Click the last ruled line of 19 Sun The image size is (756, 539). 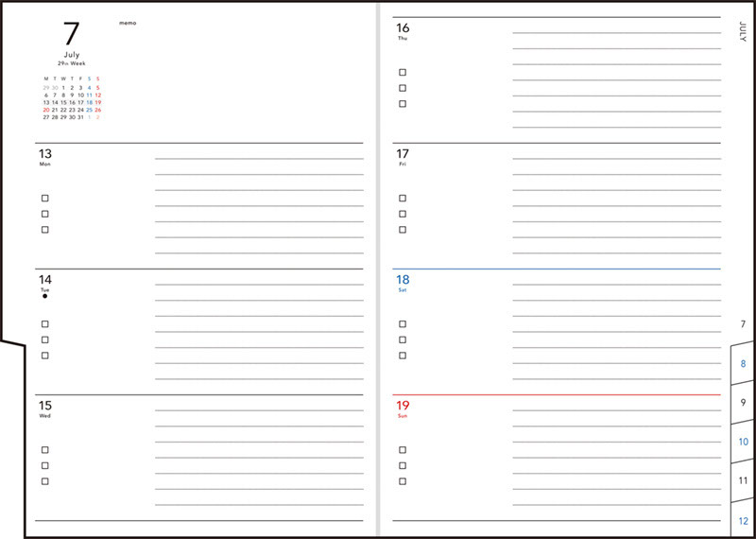click(x=617, y=505)
